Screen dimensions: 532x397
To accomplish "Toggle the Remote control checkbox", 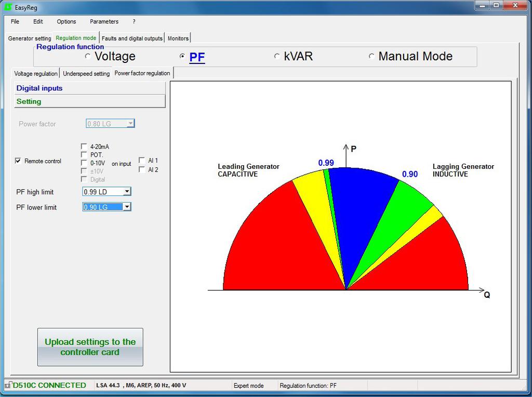I will pyautogui.click(x=18, y=161).
